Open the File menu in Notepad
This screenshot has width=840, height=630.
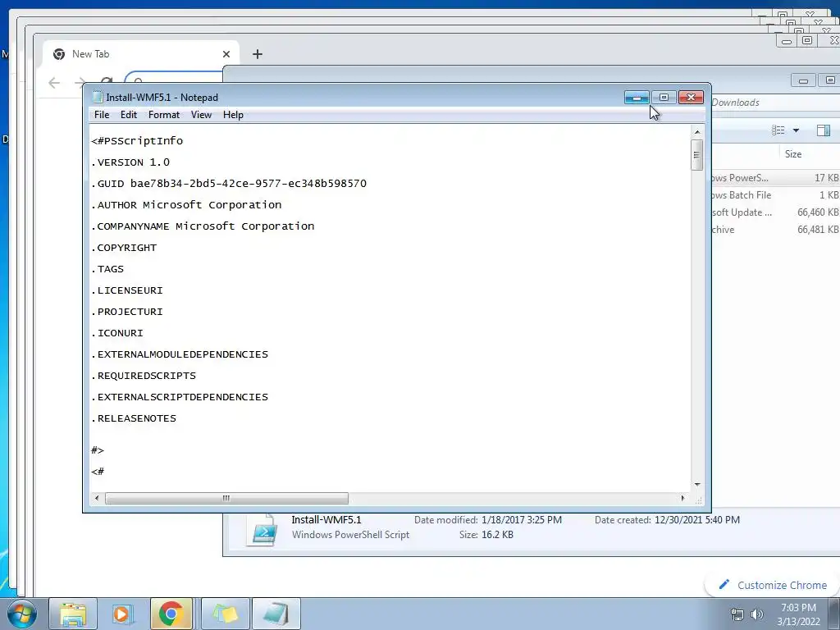[x=101, y=115]
